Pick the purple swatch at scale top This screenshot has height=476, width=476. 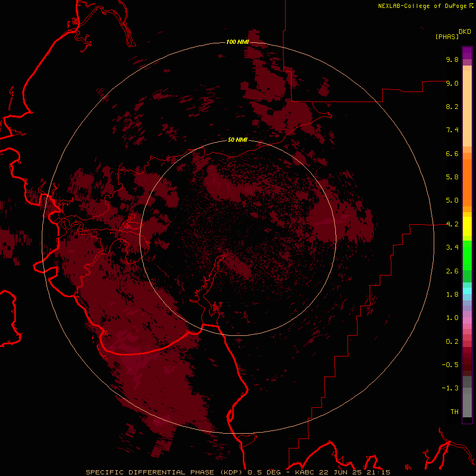(467, 53)
